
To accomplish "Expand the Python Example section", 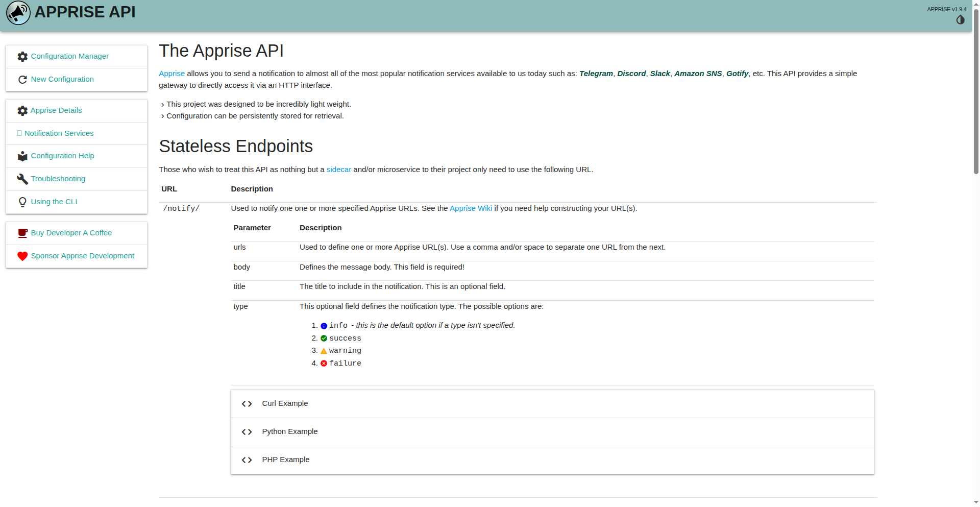I will click(289, 431).
